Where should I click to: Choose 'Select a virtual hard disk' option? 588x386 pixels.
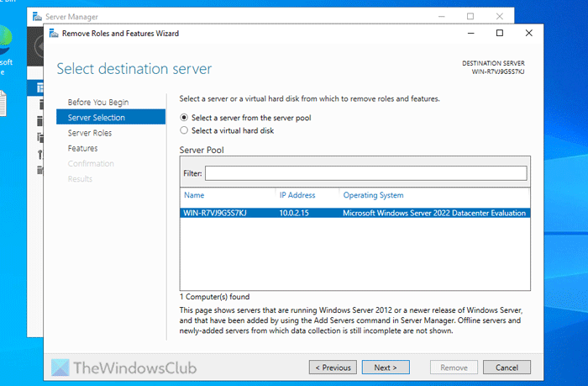tap(185, 130)
